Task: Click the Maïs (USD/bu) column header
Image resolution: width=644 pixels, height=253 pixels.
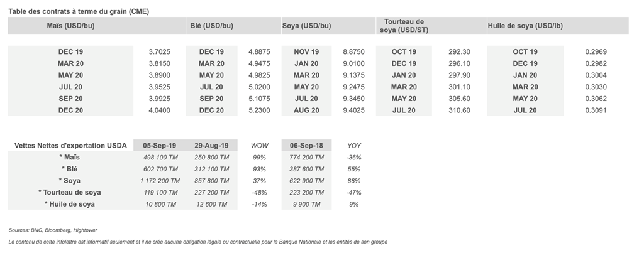Action: coord(70,26)
